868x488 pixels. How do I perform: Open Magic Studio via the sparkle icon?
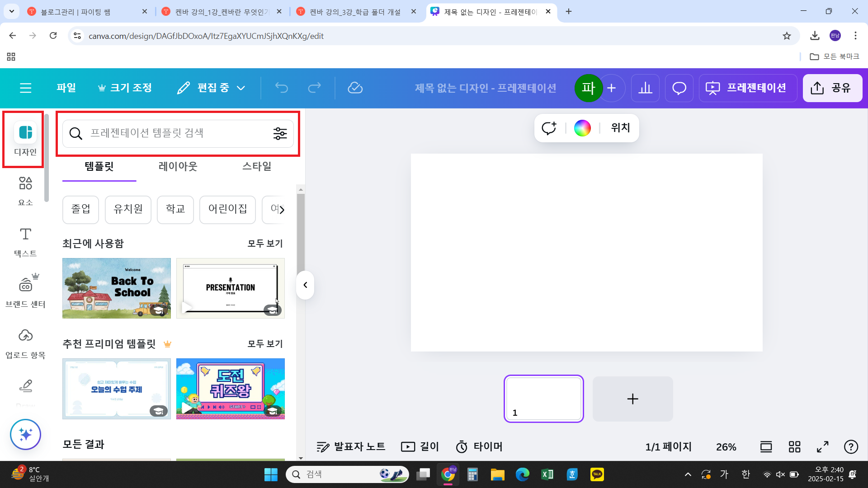coord(25,434)
